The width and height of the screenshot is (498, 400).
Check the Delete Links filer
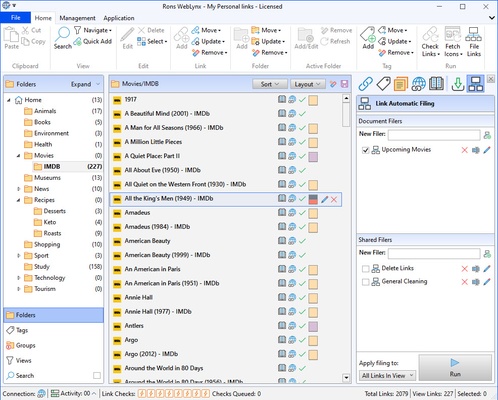[365, 269]
